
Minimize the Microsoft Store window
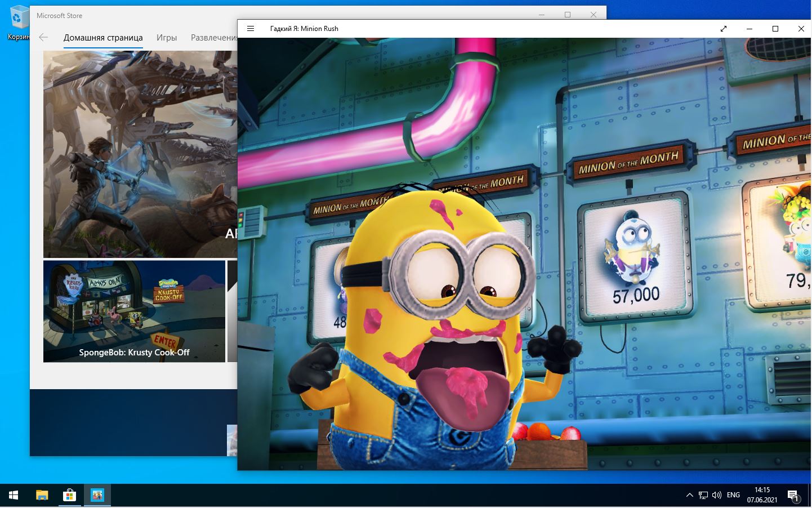pos(542,15)
